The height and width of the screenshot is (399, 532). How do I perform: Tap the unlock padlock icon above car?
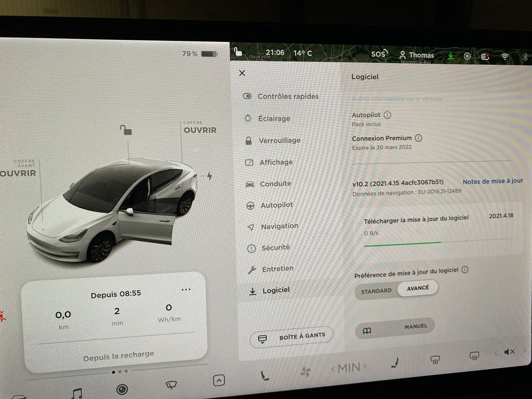click(x=126, y=130)
